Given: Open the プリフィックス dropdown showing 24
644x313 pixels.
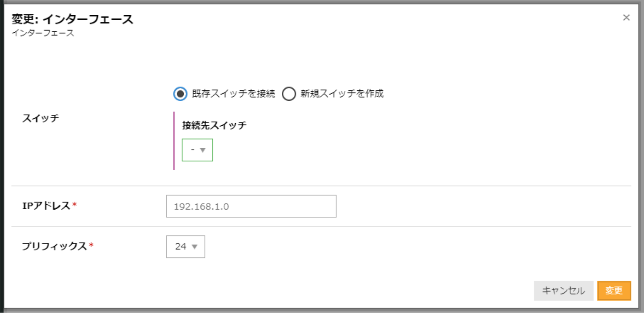Looking at the screenshot, I should (x=185, y=247).
